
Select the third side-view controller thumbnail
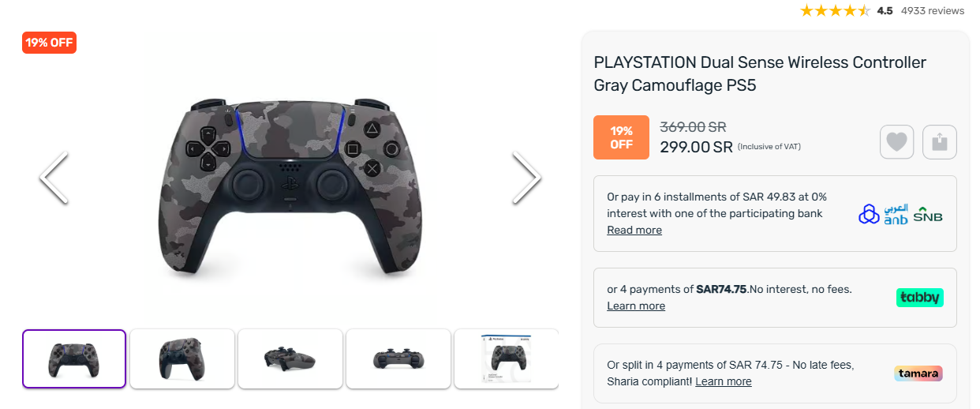[290, 358]
